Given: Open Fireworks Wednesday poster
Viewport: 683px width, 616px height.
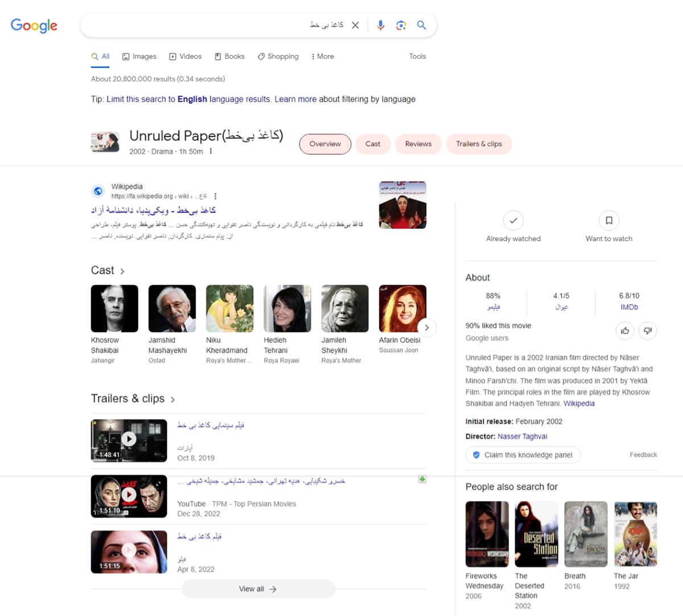Looking at the screenshot, I should pyautogui.click(x=487, y=534).
